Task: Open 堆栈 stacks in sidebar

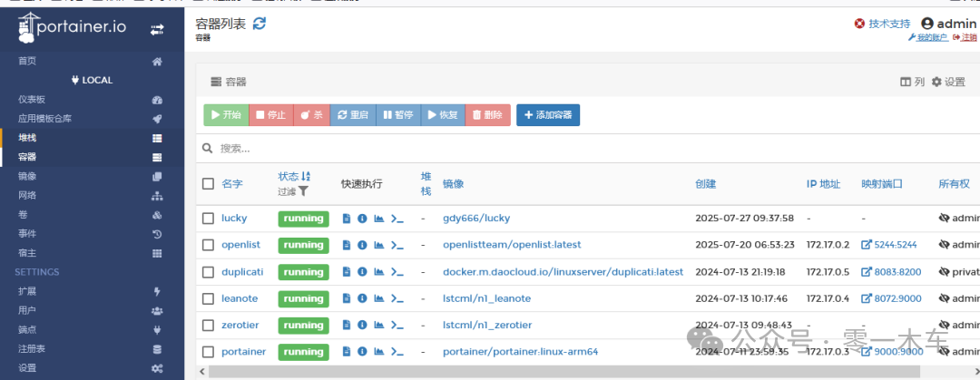Action: pos(92,138)
